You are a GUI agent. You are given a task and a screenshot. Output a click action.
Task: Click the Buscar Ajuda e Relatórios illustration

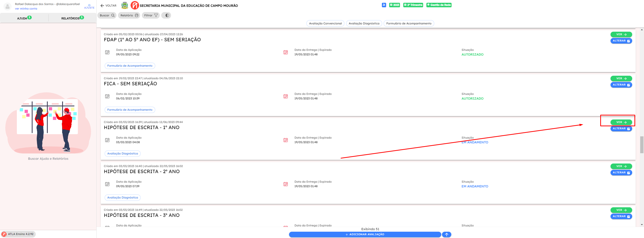pyautogui.click(x=48, y=123)
